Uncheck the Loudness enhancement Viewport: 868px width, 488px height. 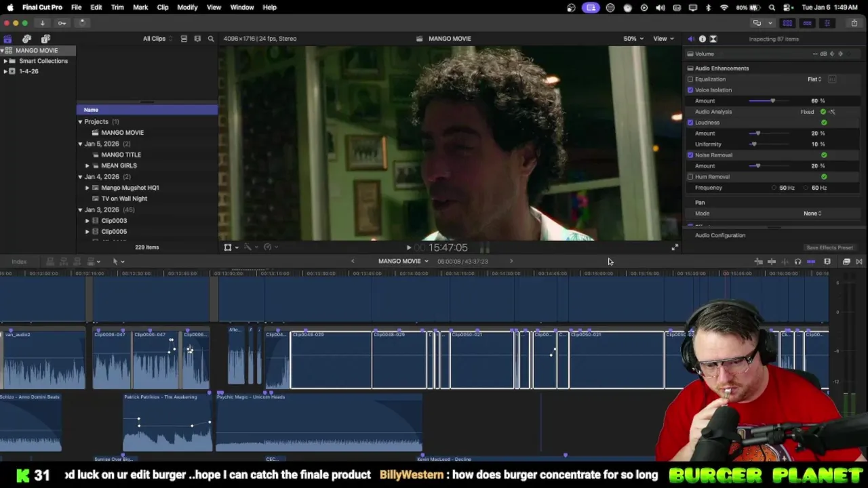[x=690, y=123]
